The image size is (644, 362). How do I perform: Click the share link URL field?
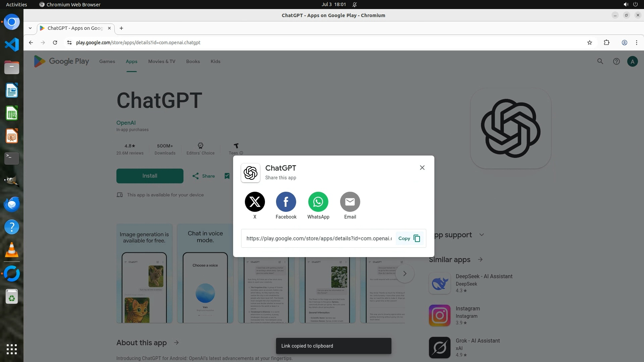tap(319, 238)
